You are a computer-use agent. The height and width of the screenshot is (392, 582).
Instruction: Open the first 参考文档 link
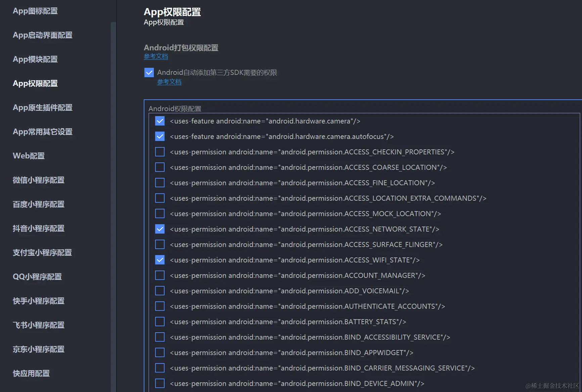(x=155, y=56)
